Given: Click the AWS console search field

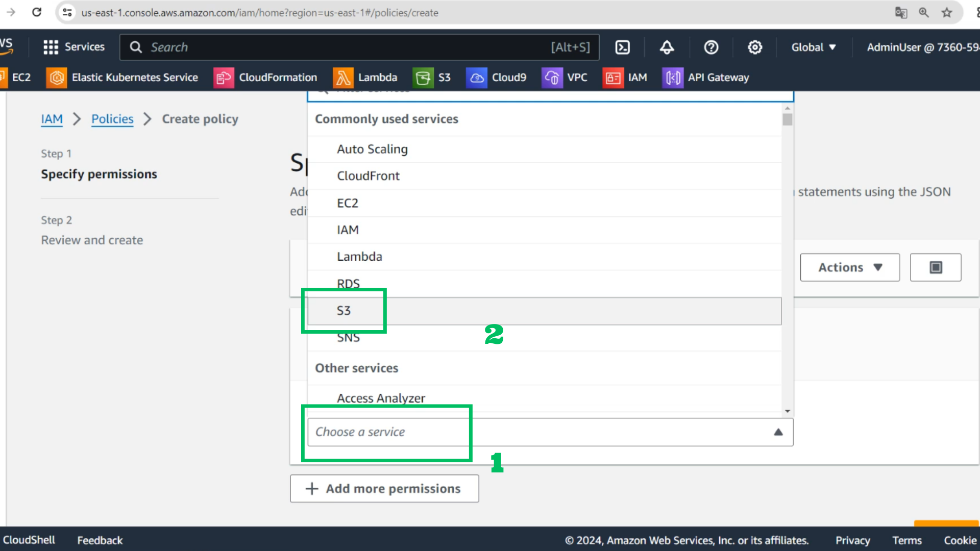Looking at the screenshot, I should coord(359,47).
